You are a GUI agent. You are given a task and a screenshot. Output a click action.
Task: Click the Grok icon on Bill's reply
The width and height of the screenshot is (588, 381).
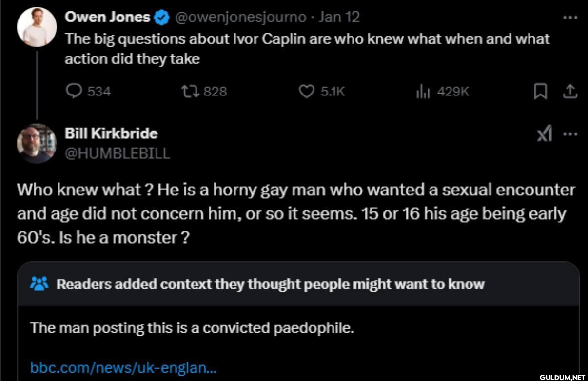click(544, 133)
